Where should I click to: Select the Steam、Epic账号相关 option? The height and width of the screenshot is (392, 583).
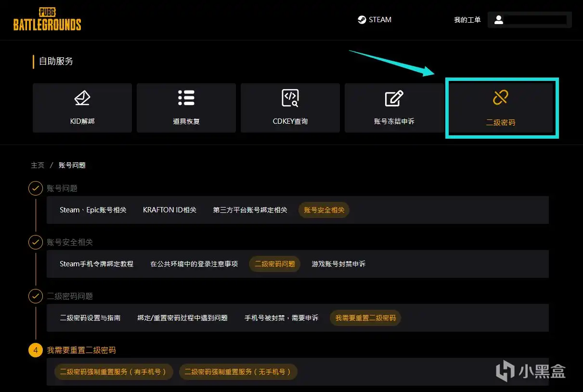[93, 210]
